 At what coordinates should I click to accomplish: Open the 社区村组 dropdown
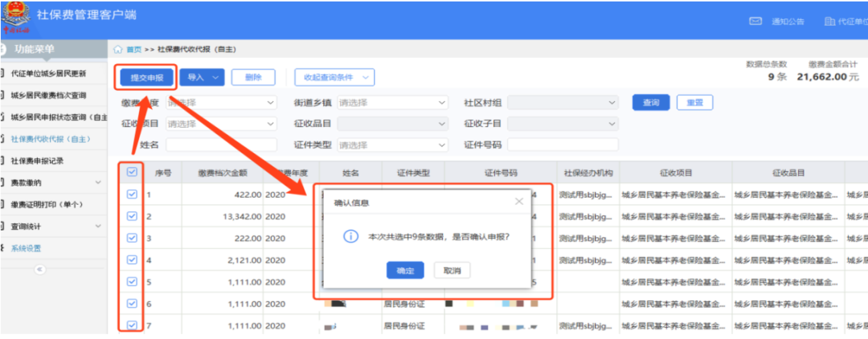point(563,102)
